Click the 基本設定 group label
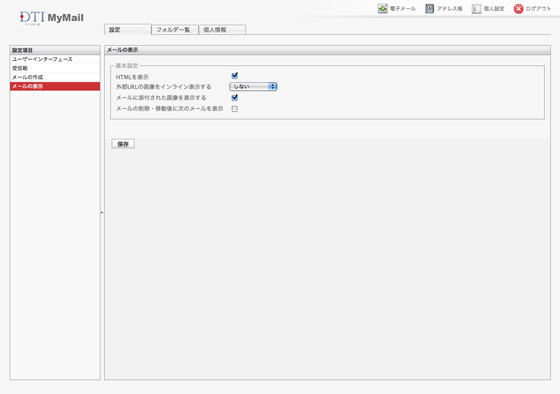Image resolution: width=560 pixels, height=394 pixels. coord(127,66)
